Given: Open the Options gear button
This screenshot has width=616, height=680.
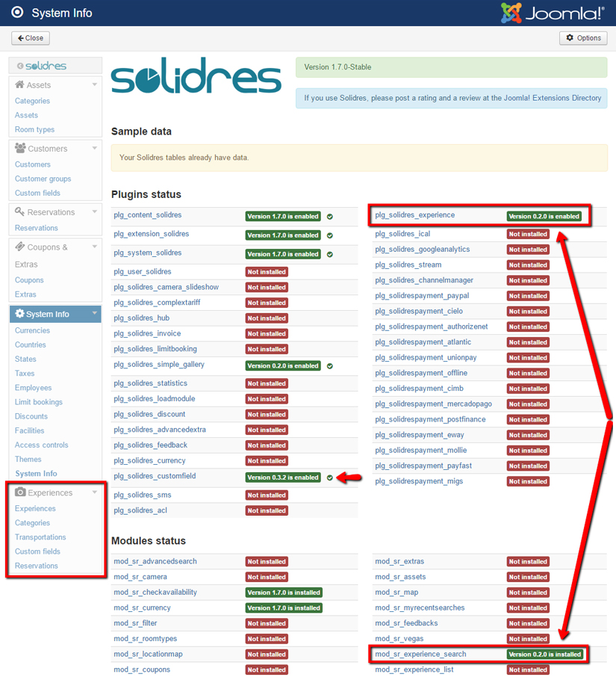Looking at the screenshot, I should point(582,37).
